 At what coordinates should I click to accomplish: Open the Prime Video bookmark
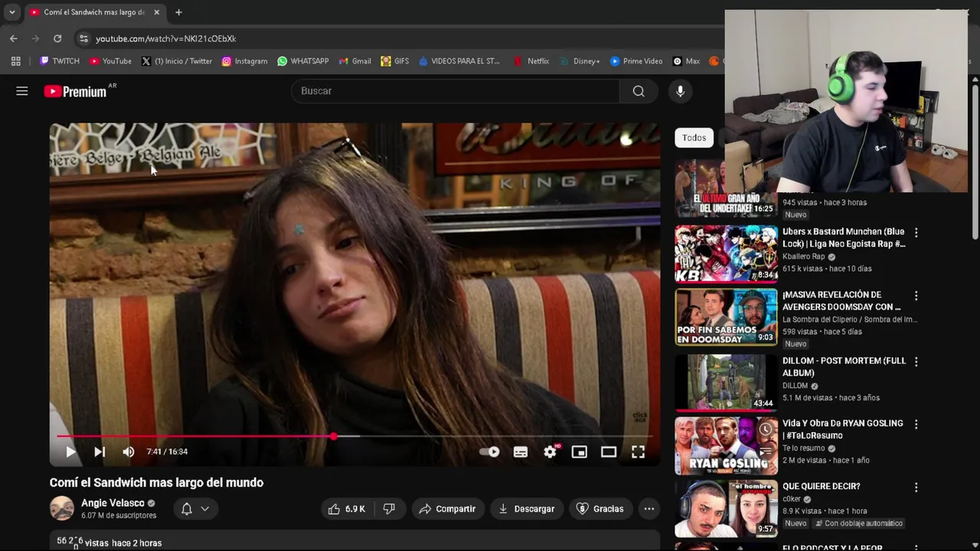click(635, 61)
